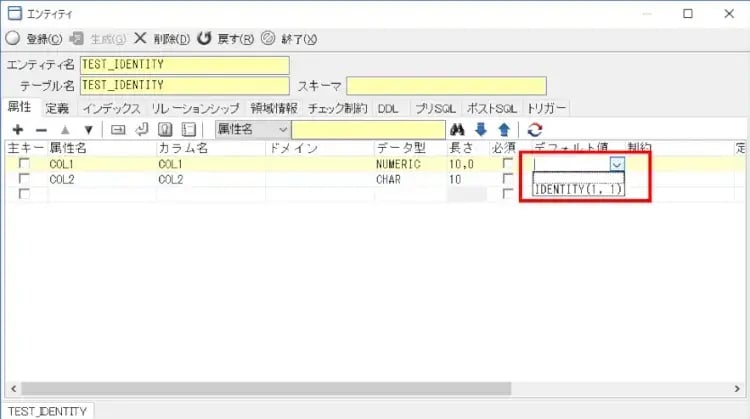Move row down with the down triangle icon
The image size is (750, 419).
[88, 129]
